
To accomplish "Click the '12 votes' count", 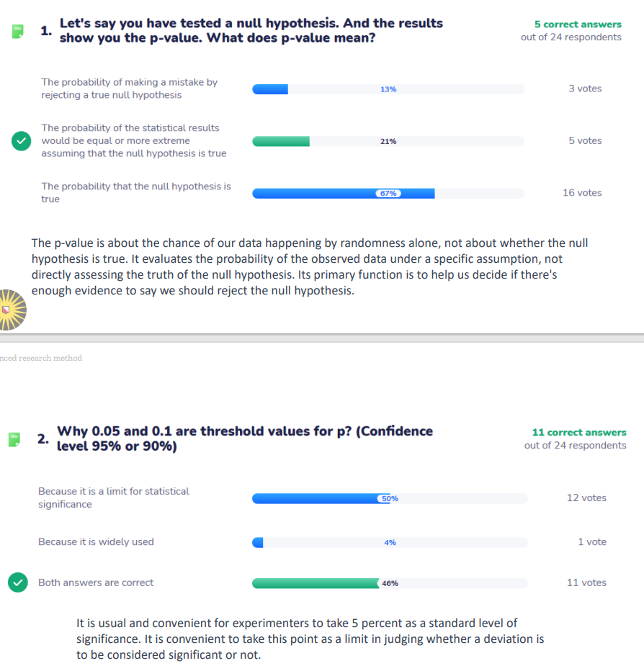I will coord(586,497).
